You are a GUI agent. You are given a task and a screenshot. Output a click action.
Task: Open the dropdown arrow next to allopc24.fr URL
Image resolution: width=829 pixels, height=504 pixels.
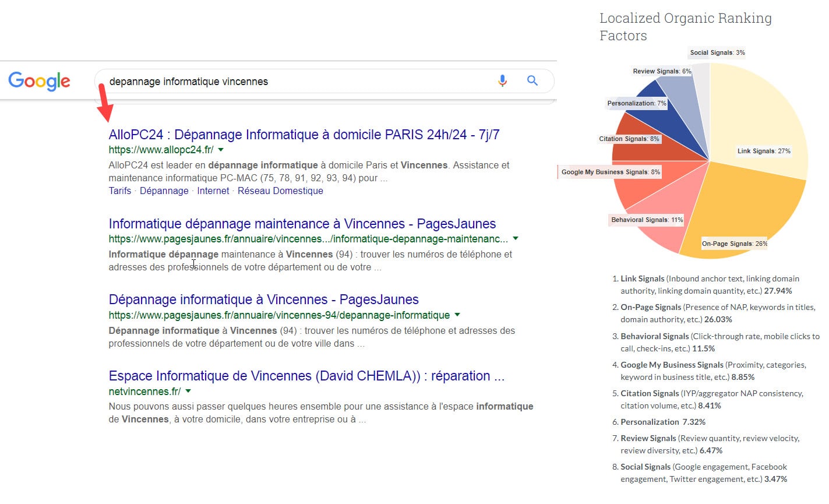220,150
